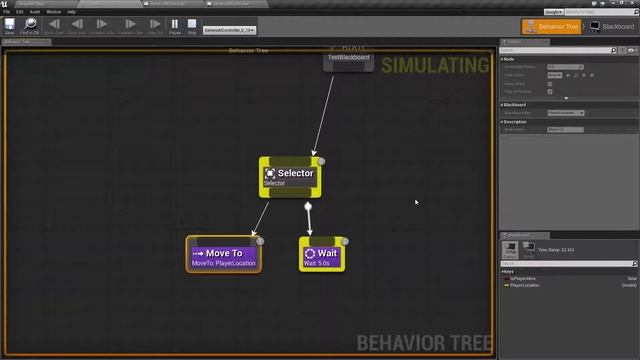Screen dimensions: 640x360
Task: Select the Wait task node
Action: [x=322, y=254]
